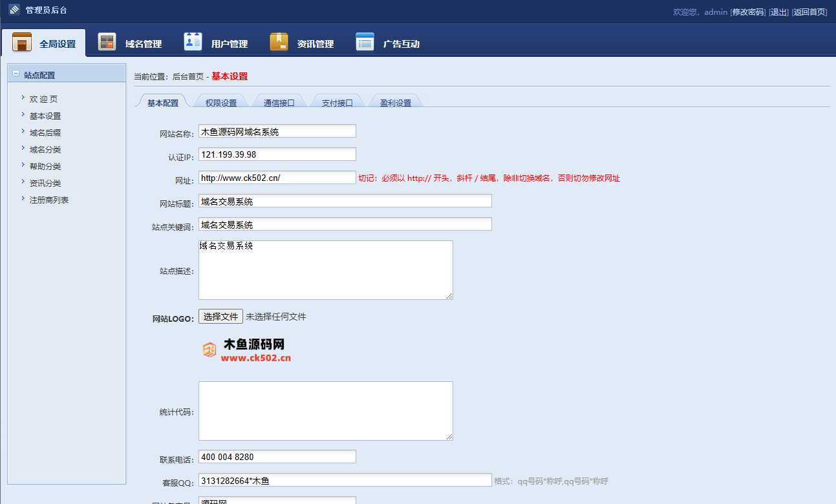Switch to the 盈利设置 tab
Image resolution: width=836 pixels, height=504 pixels.
[396, 102]
